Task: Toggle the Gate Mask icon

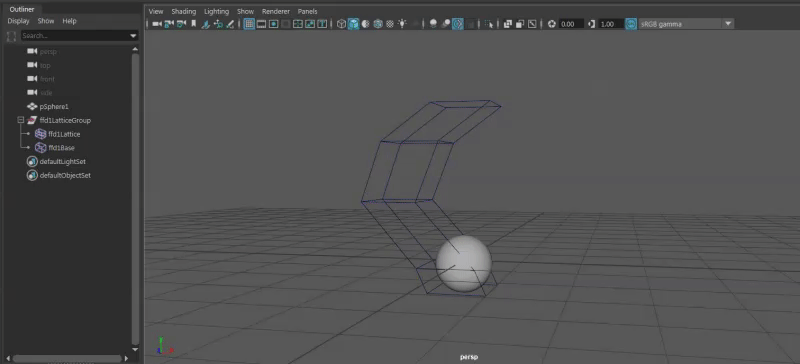Action: pyautogui.click(x=285, y=24)
